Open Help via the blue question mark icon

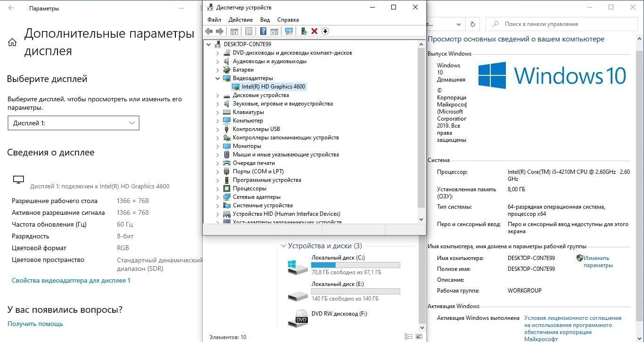(x=264, y=32)
